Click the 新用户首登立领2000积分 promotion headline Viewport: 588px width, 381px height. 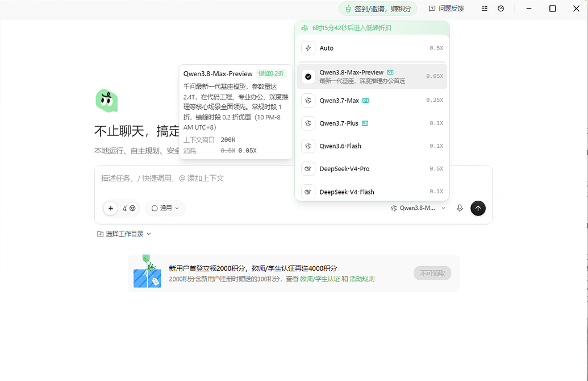(253, 268)
